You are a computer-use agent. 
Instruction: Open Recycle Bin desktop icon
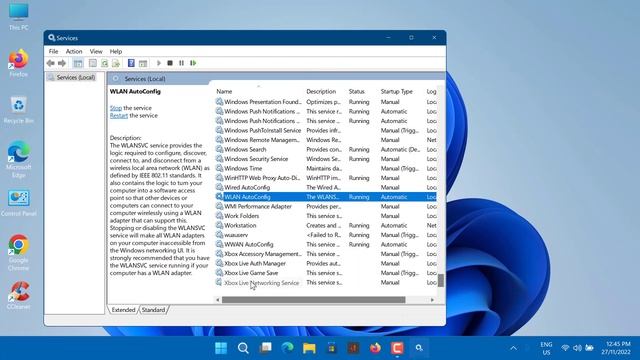pos(18,110)
